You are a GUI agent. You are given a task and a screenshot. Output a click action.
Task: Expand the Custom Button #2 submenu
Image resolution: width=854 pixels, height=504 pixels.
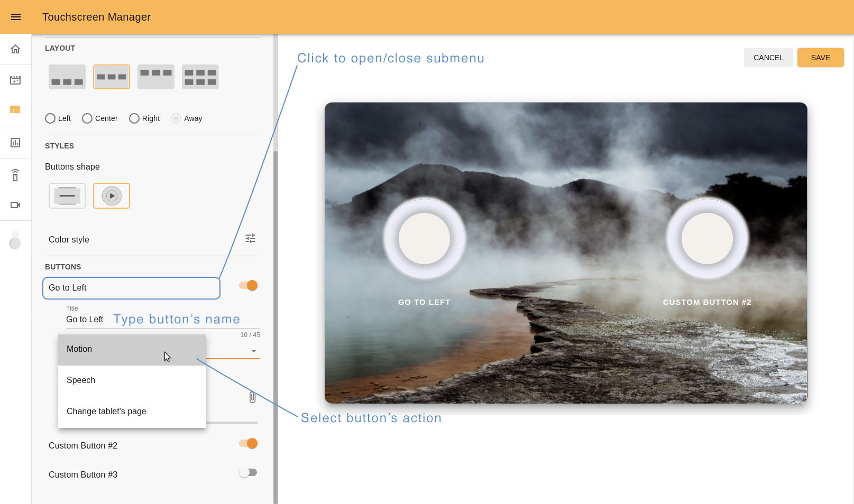click(x=83, y=446)
